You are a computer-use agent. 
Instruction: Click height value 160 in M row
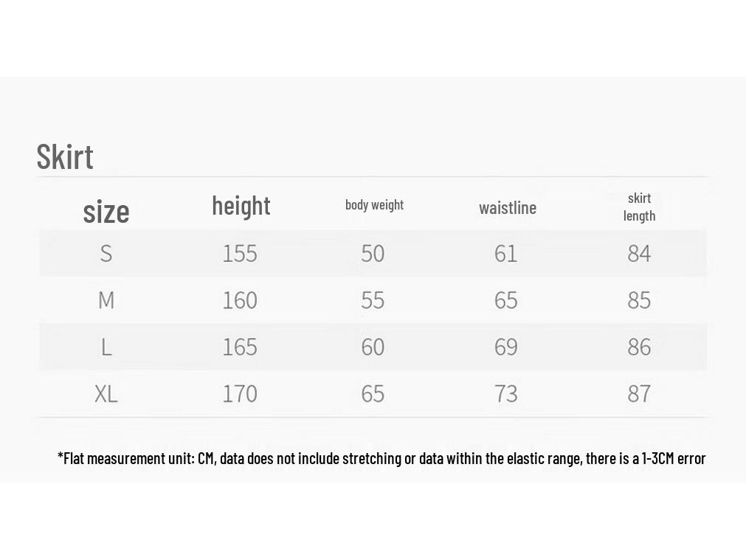[x=240, y=300]
